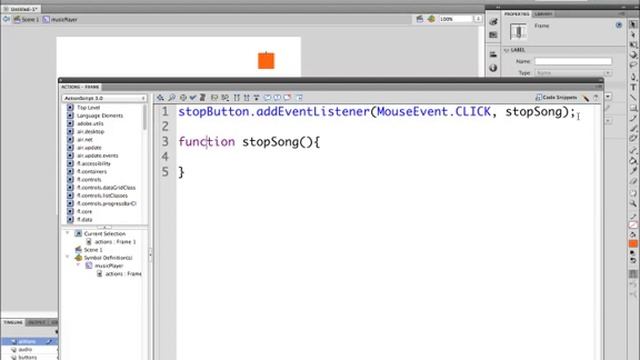Apply line comment icon in Actions toolbar
Image resolution: width=640 pixels, height=360 pixels.
coord(277,98)
